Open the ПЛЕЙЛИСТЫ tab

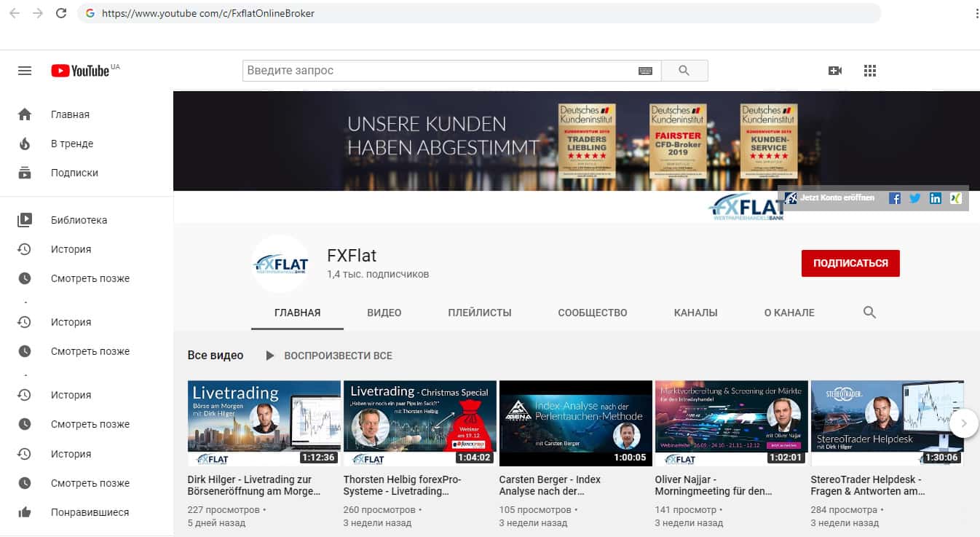[x=480, y=313]
